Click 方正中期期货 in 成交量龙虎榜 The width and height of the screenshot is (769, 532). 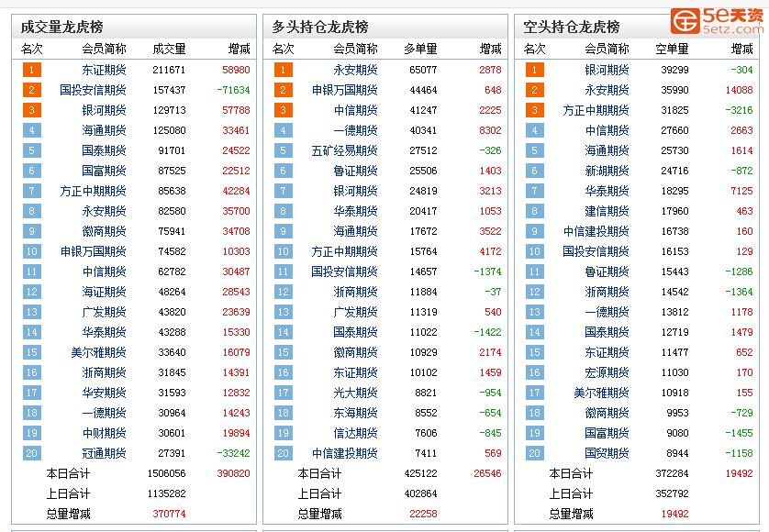[x=93, y=191]
